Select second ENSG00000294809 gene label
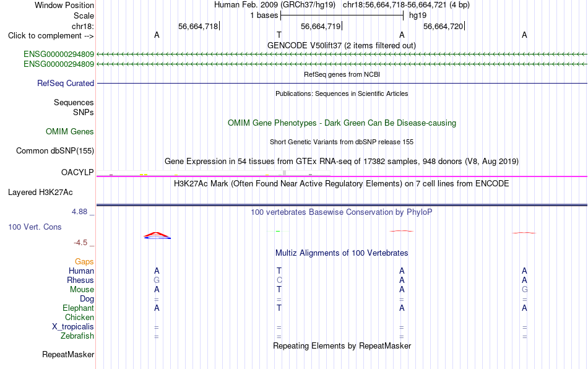This screenshot has height=369, width=588. tap(59, 64)
